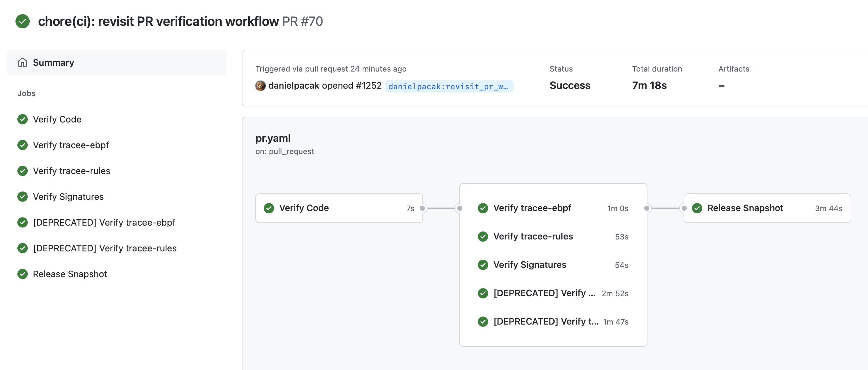Screen dimensions: 868x370
Task: Click the home icon next to Summary
Action: coord(23,62)
